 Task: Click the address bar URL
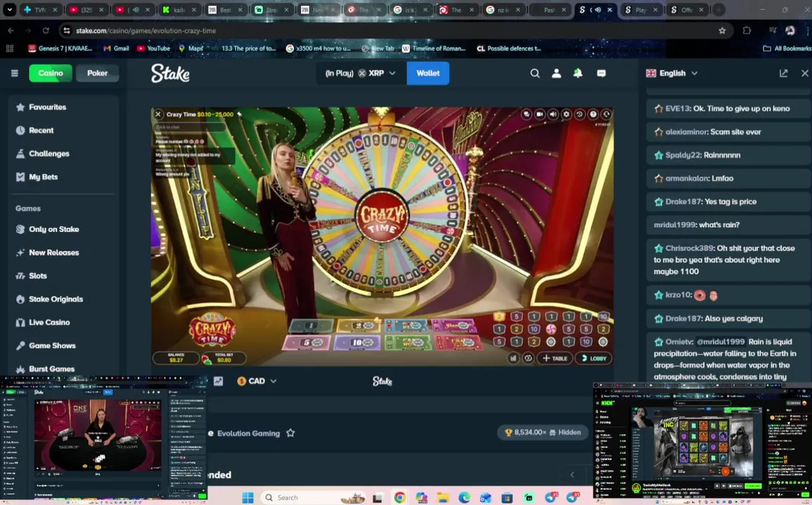click(146, 31)
